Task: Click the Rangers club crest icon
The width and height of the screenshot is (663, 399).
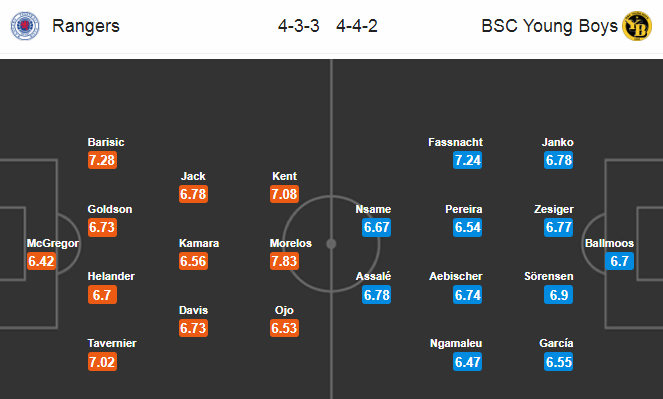Action: [x=25, y=26]
